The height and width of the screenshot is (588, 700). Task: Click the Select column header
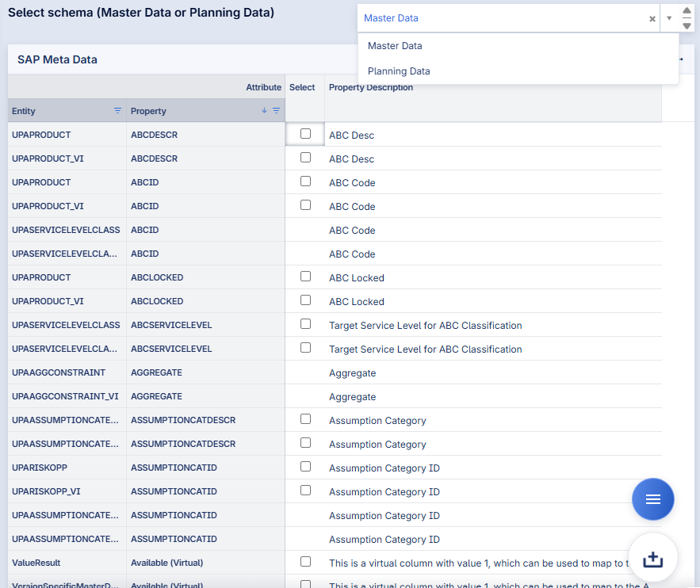pyautogui.click(x=302, y=87)
